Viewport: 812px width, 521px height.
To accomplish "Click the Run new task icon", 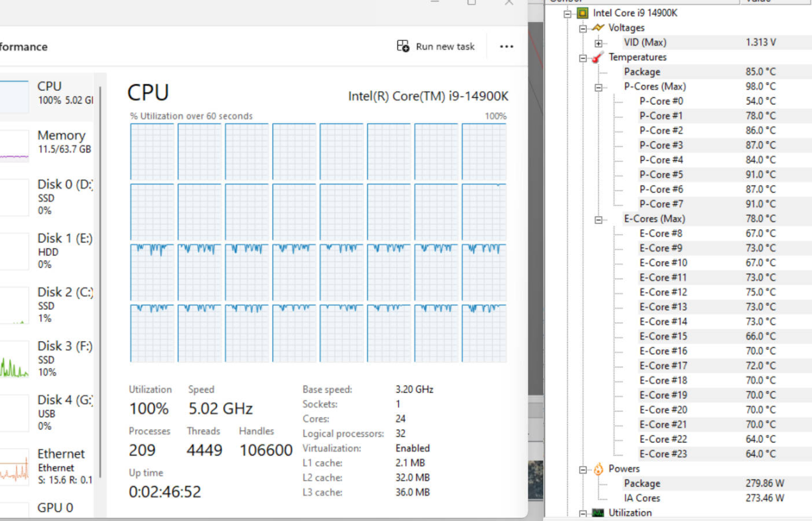I will [x=403, y=46].
